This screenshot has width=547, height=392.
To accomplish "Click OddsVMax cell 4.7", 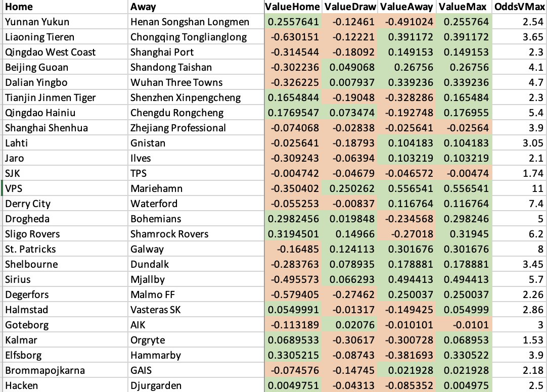I will point(519,82).
